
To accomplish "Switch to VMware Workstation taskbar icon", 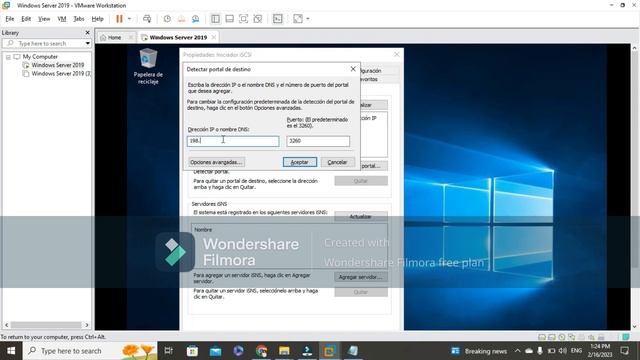I will pos(330,351).
